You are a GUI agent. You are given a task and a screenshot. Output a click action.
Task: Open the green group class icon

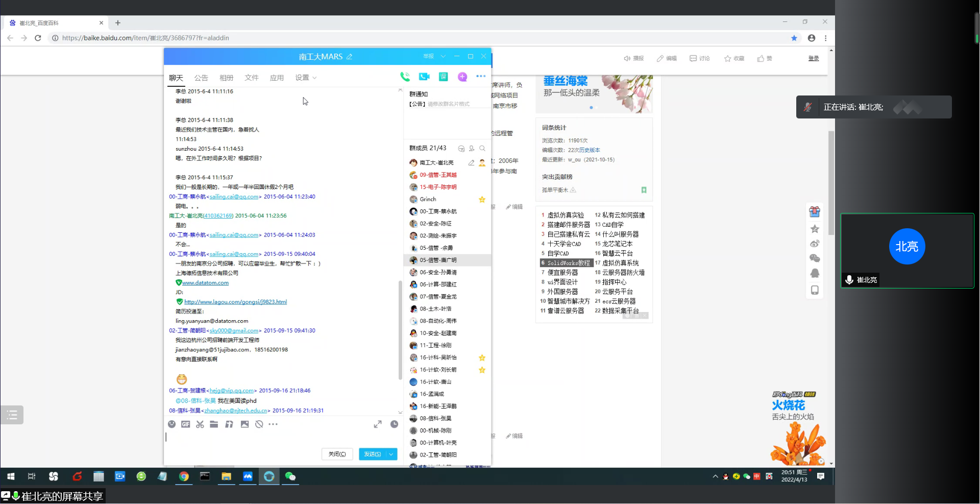443,77
